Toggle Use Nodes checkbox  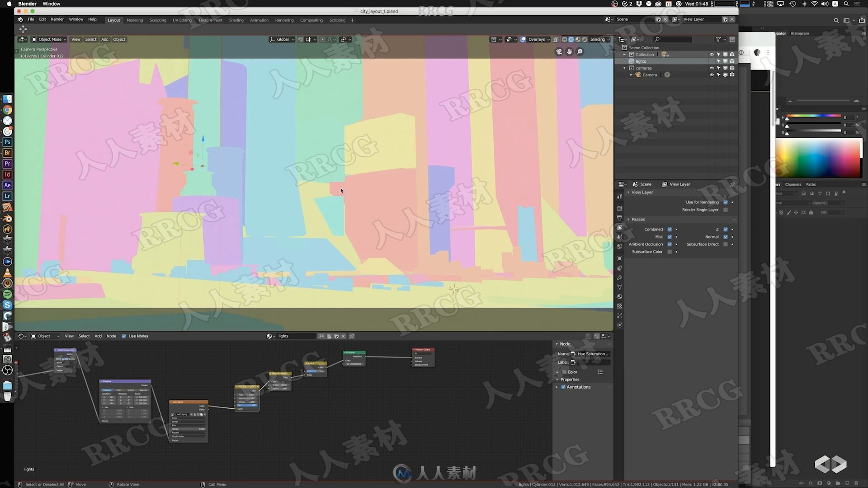(124, 336)
